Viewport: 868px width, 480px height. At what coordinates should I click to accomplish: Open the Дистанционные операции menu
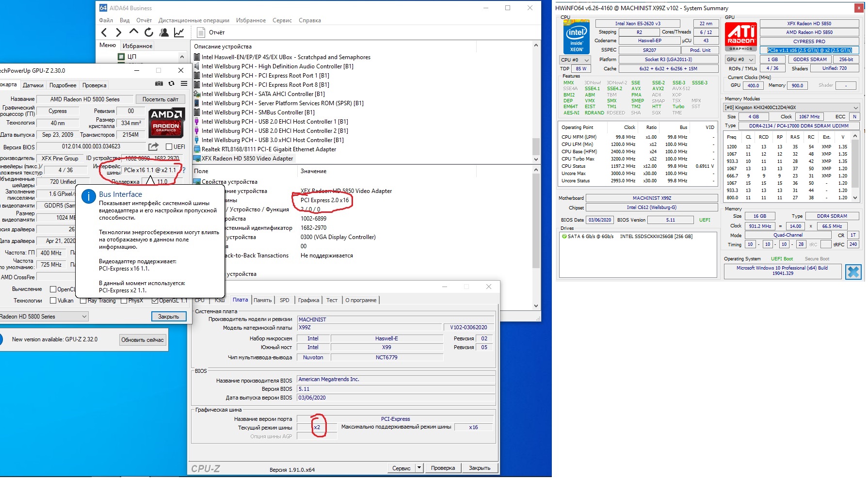(194, 20)
